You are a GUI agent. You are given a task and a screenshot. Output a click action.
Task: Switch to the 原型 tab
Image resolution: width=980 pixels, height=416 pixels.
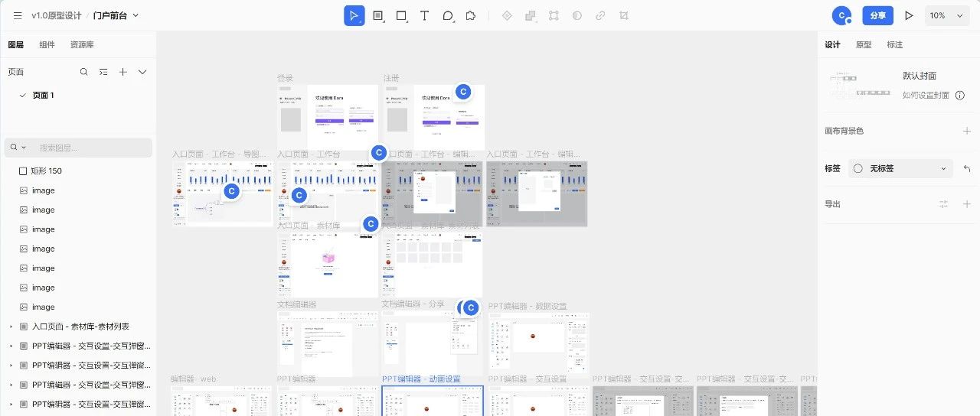(864, 45)
